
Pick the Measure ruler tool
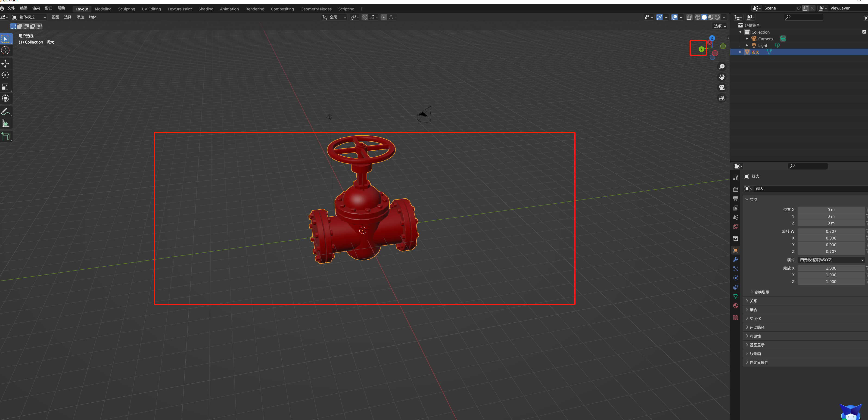(x=6, y=123)
